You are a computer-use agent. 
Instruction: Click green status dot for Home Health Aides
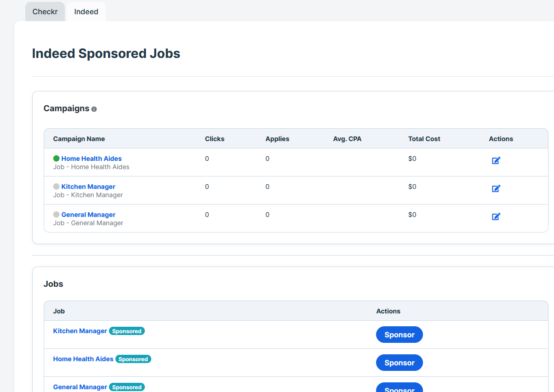tap(57, 159)
